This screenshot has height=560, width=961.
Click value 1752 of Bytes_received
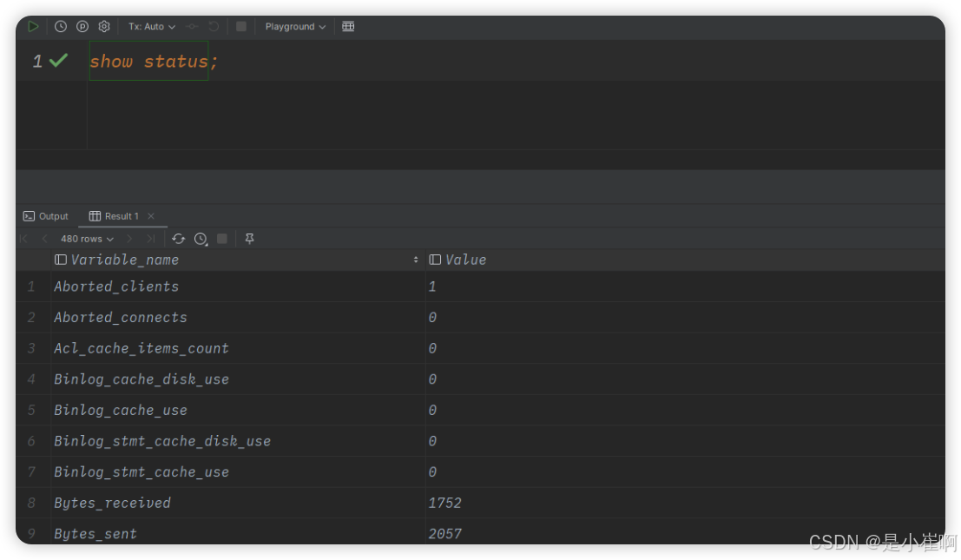tap(445, 503)
